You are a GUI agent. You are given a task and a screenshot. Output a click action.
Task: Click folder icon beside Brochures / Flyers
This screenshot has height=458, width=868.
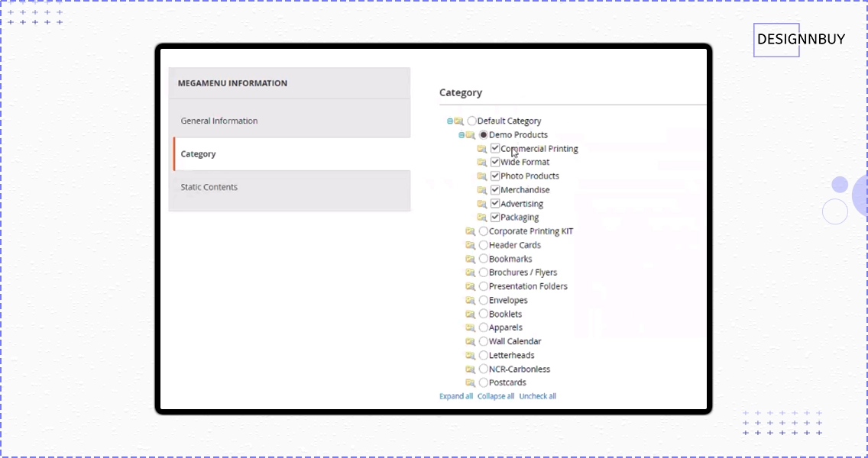[471, 273]
